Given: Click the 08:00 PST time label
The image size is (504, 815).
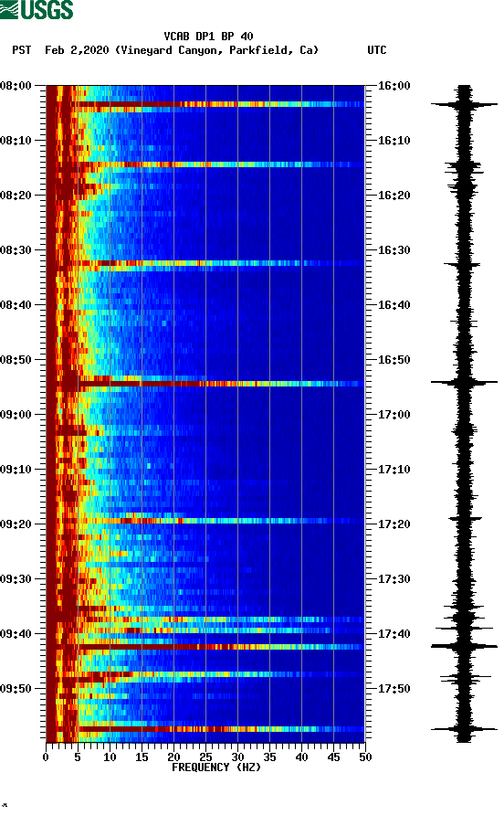Looking at the screenshot, I should 16,86.
